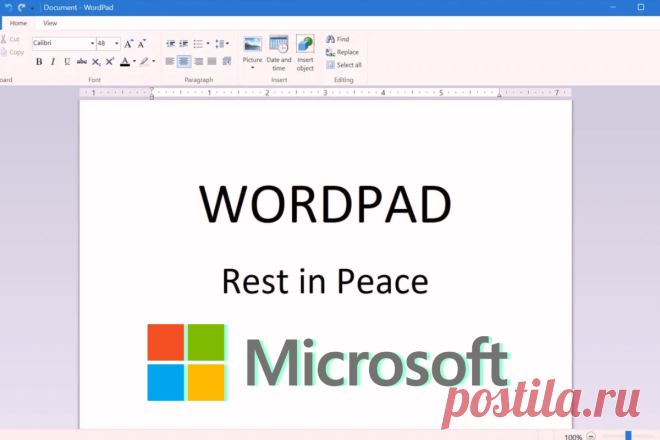Image resolution: width=660 pixels, height=440 pixels.
Task: Click the Find button
Action: coord(338,39)
